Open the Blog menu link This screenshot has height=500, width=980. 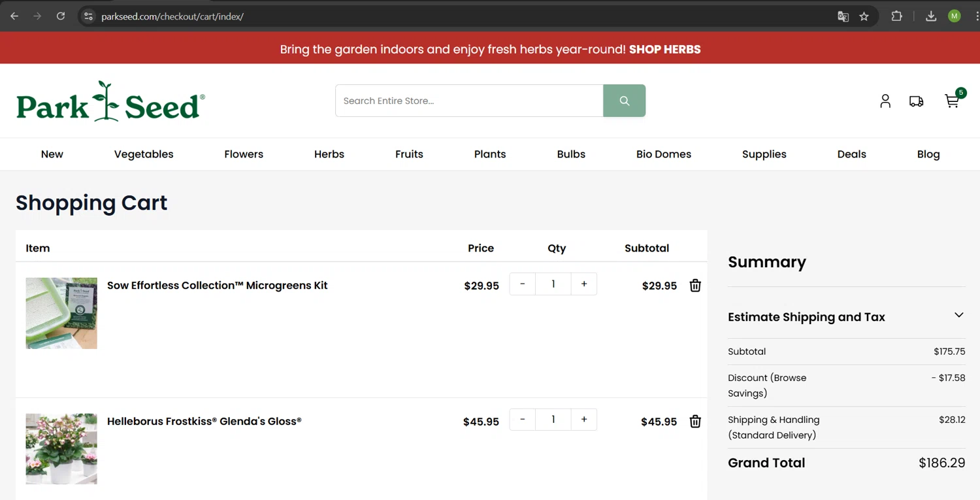coord(928,154)
